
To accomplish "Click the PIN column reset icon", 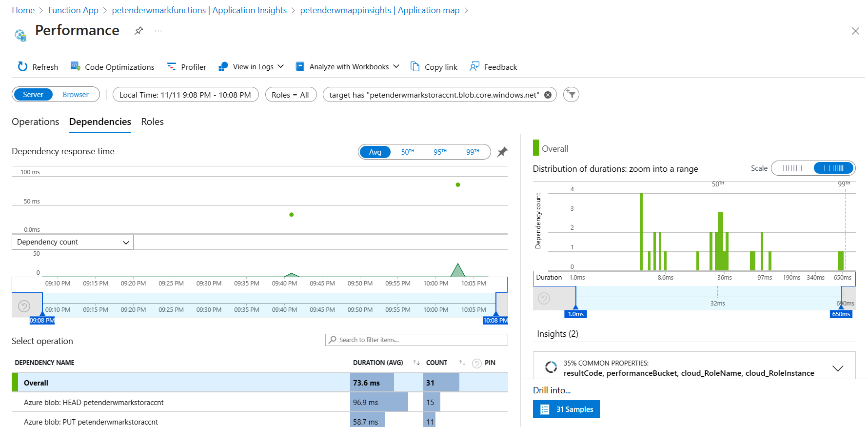I will pyautogui.click(x=477, y=363).
